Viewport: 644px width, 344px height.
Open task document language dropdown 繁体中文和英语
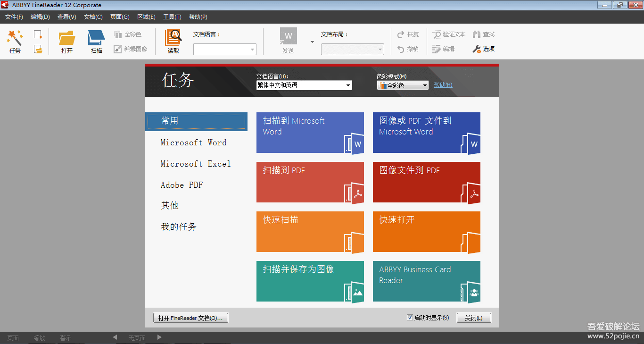(x=304, y=85)
